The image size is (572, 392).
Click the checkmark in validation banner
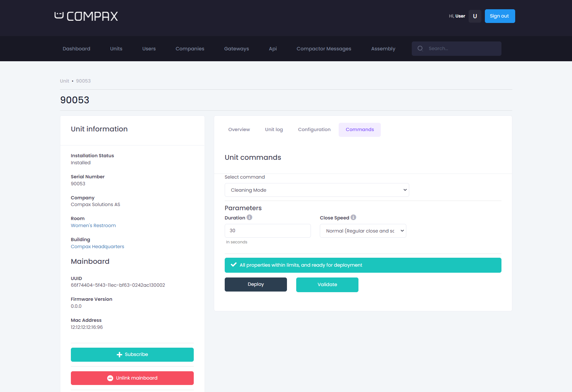(x=234, y=265)
